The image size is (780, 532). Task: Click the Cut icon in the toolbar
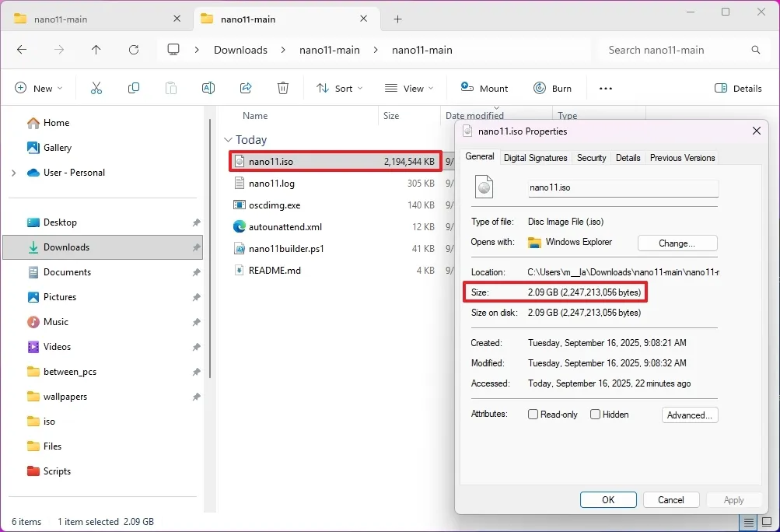coord(96,87)
